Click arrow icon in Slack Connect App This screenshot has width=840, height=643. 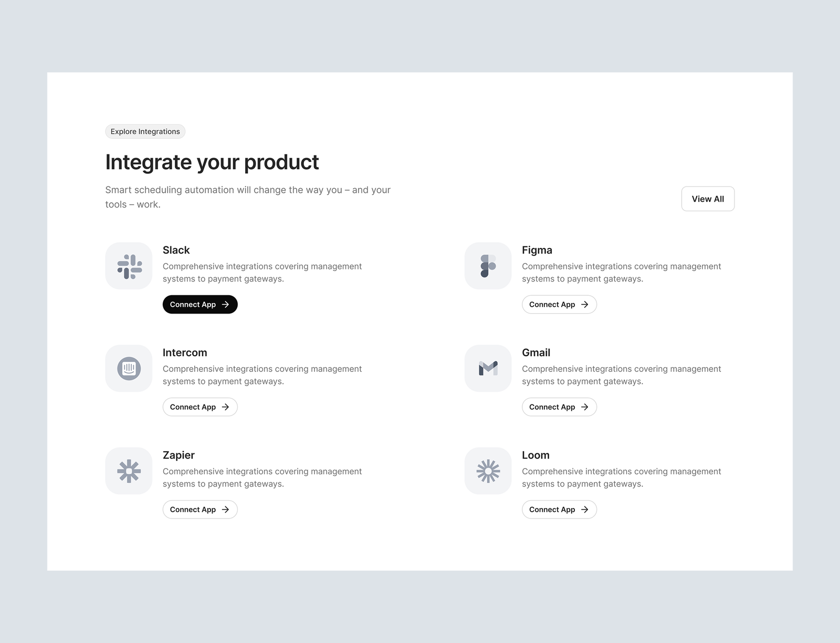(226, 305)
